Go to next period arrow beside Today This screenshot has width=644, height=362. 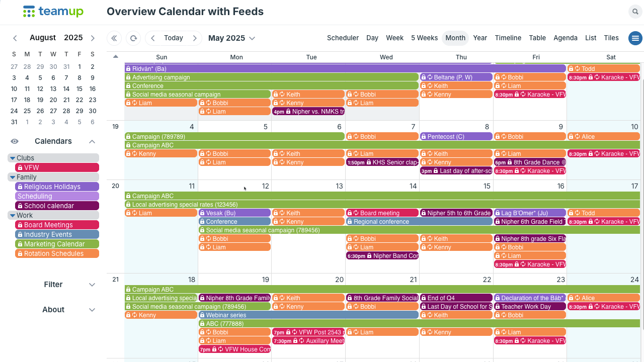click(x=195, y=38)
